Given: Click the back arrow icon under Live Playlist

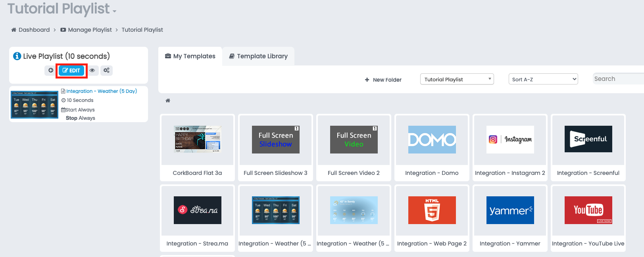Looking at the screenshot, I should [51, 71].
